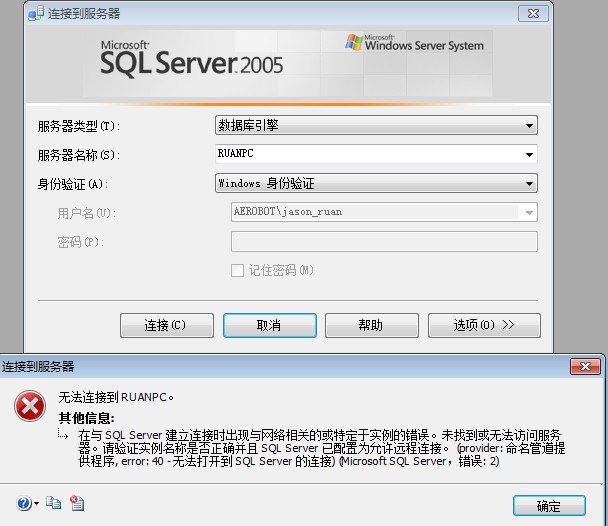Click the 服务器名称(S) label

[79, 155]
